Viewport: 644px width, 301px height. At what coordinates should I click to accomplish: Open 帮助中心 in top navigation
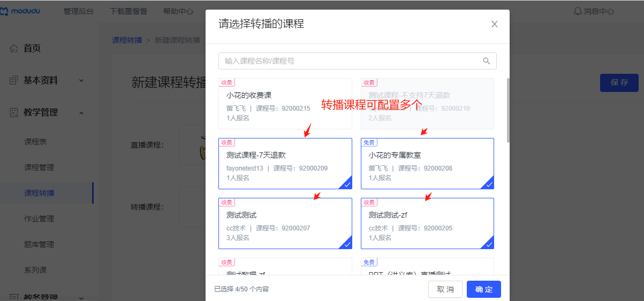click(x=178, y=11)
